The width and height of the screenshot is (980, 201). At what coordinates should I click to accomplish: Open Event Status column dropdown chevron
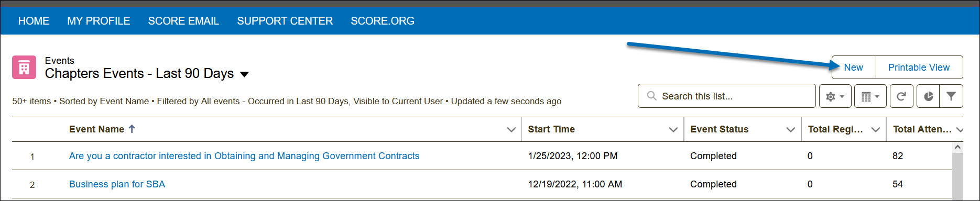tap(791, 130)
